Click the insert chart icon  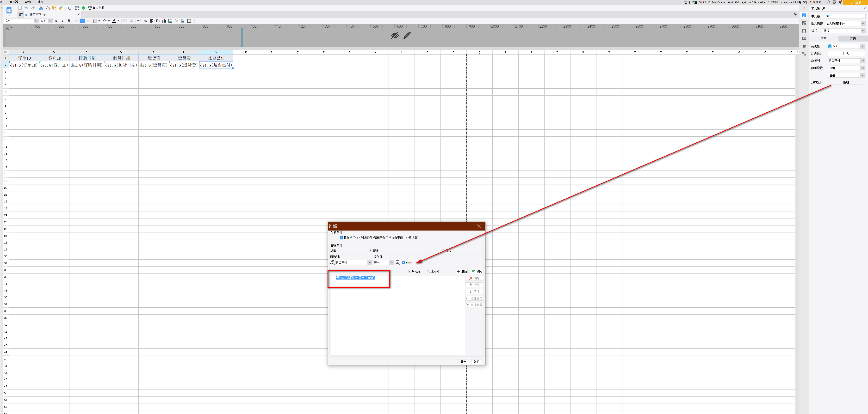164,21
